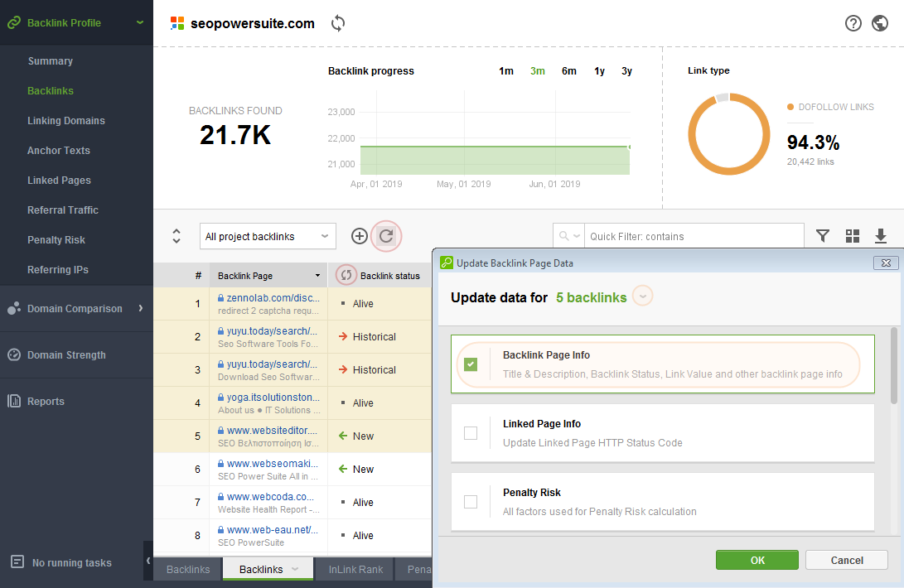Set chart range to 1y
This screenshot has width=904, height=588.
600,71
